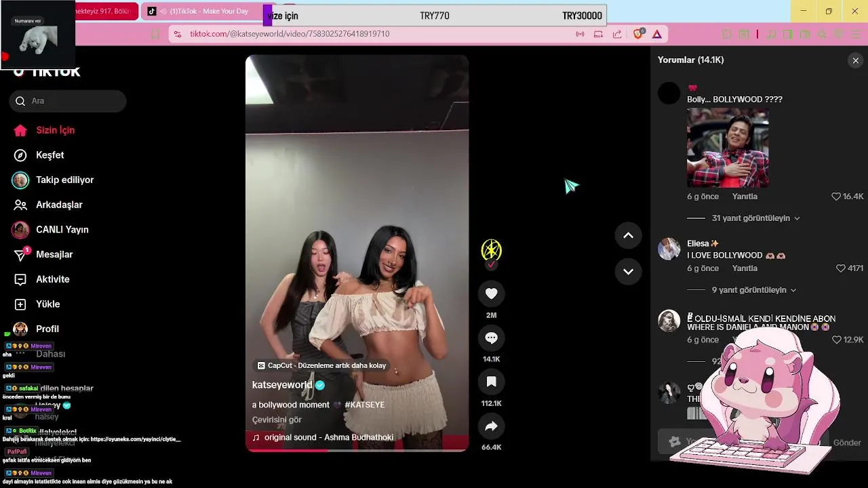This screenshot has width=868, height=488.
Task: Open original sound - Ashma Budhathoki
Action: 328,438
